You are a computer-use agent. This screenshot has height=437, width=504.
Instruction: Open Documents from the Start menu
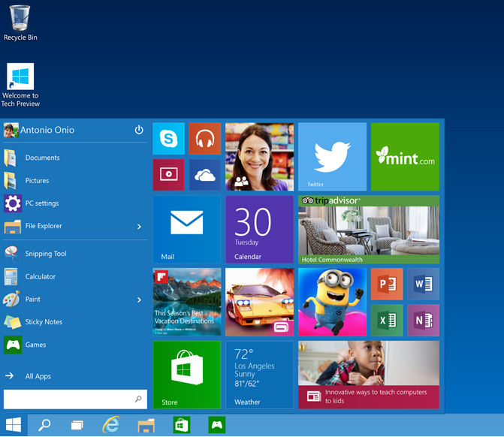click(x=42, y=158)
